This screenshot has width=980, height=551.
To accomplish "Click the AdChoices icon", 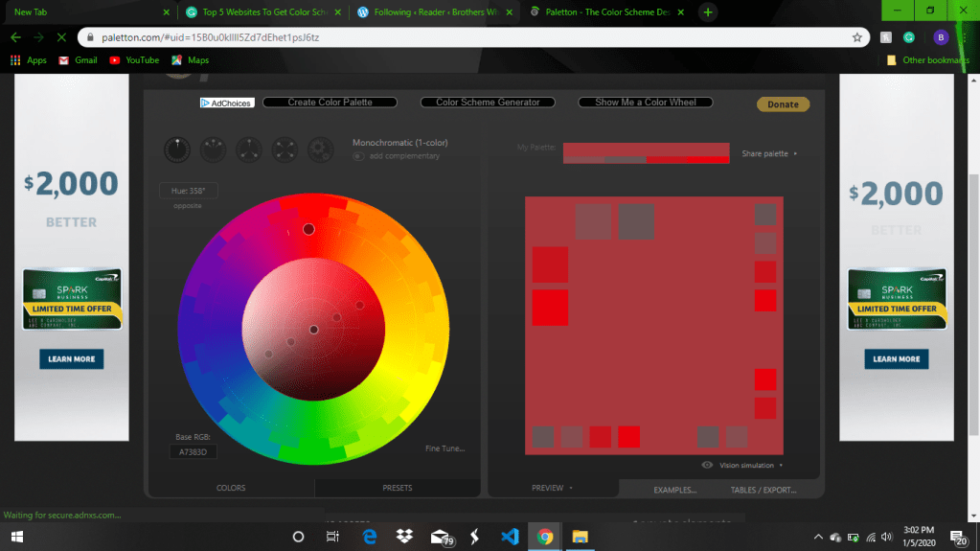I will point(226,103).
